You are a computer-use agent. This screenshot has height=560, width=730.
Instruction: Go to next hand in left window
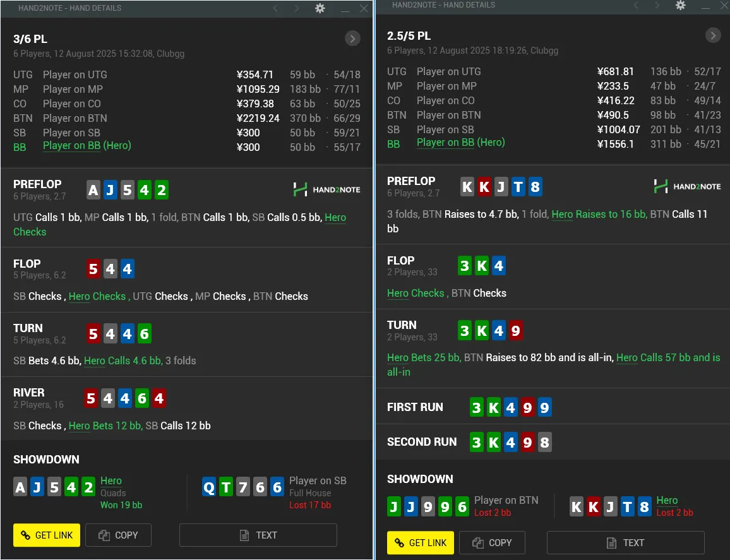(x=297, y=8)
